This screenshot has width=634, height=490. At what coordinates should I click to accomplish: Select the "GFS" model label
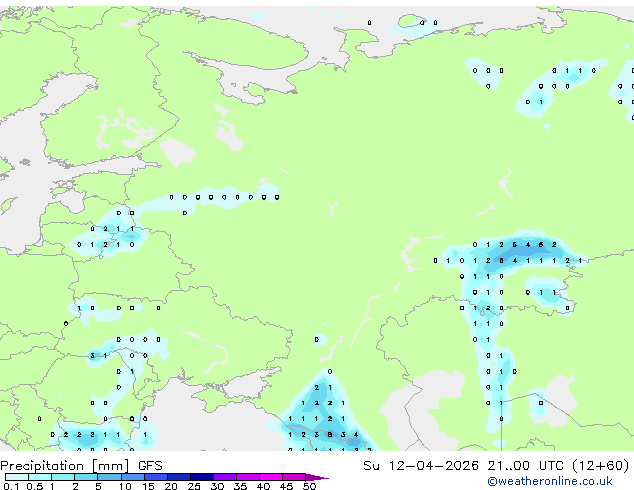click(x=150, y=466)
